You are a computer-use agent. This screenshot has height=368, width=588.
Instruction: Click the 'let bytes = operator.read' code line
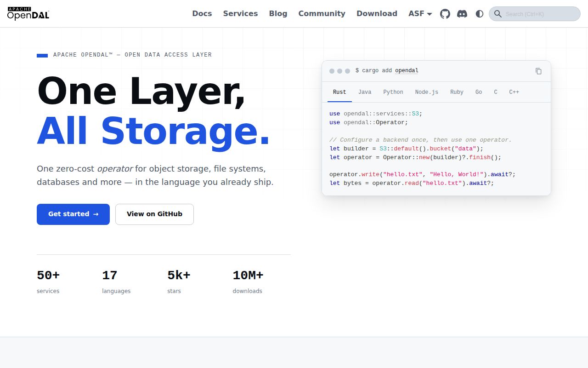click(412, 183)
